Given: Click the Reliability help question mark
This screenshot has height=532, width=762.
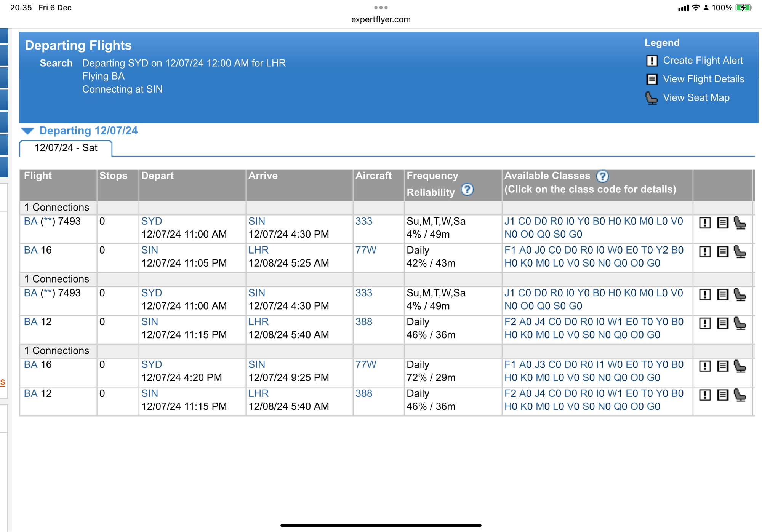Looking at the screenshot, I should (x=467, y=190).
